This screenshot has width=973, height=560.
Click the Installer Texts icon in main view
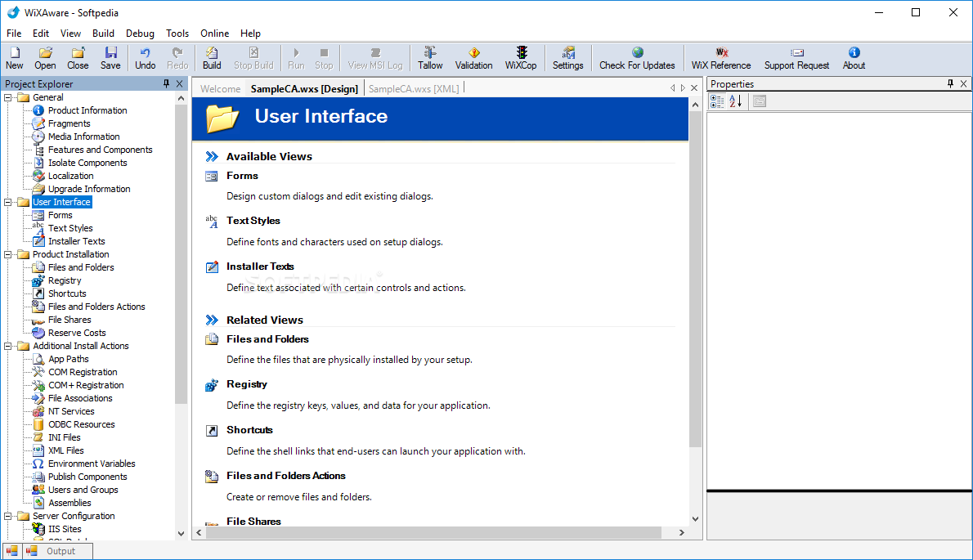pyautogui.click(x=212, y=267)
